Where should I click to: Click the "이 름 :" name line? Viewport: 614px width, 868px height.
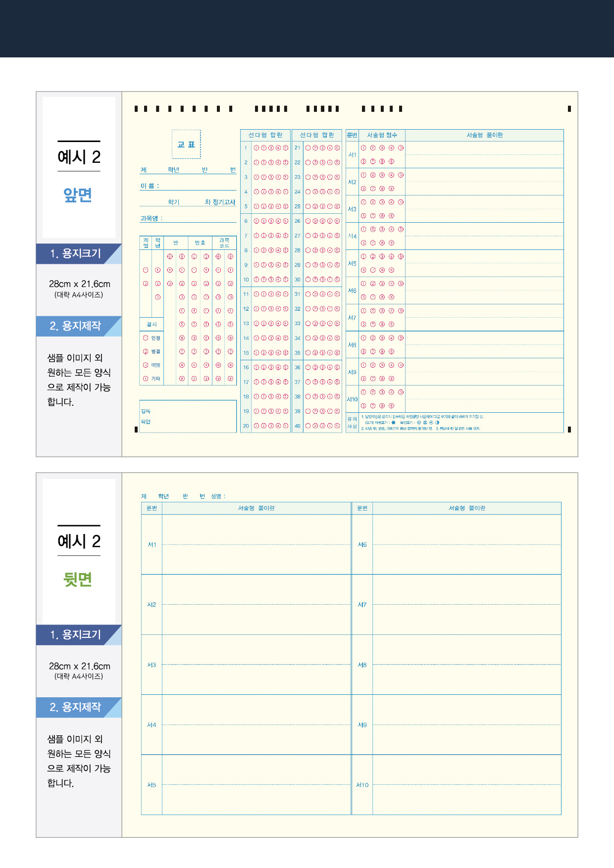tap(188, 186)
